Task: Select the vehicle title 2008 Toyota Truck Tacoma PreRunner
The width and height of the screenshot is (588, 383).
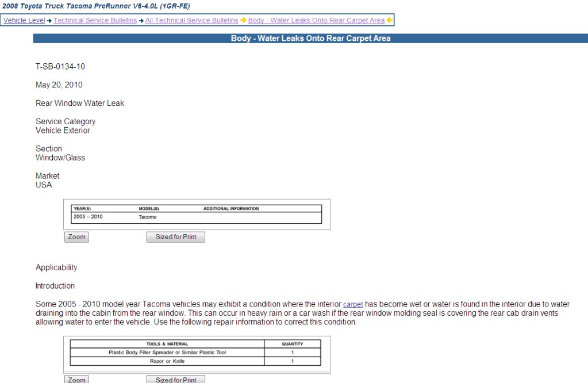Action: (x=96, y=6)
